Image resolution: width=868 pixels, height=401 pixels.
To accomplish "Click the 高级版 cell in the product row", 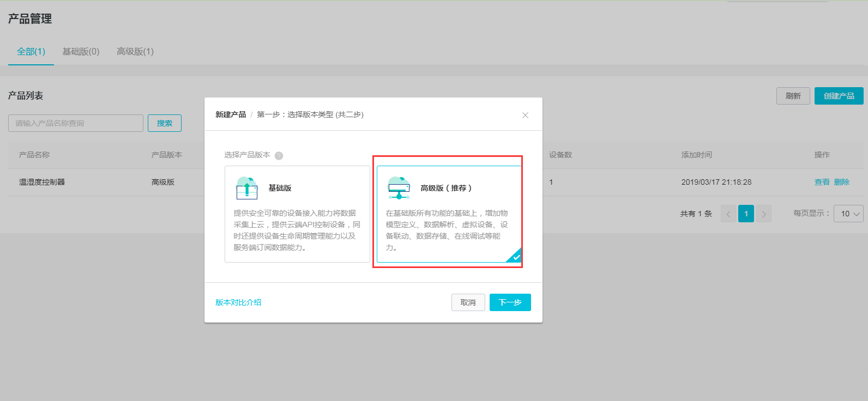I will 163,182.
